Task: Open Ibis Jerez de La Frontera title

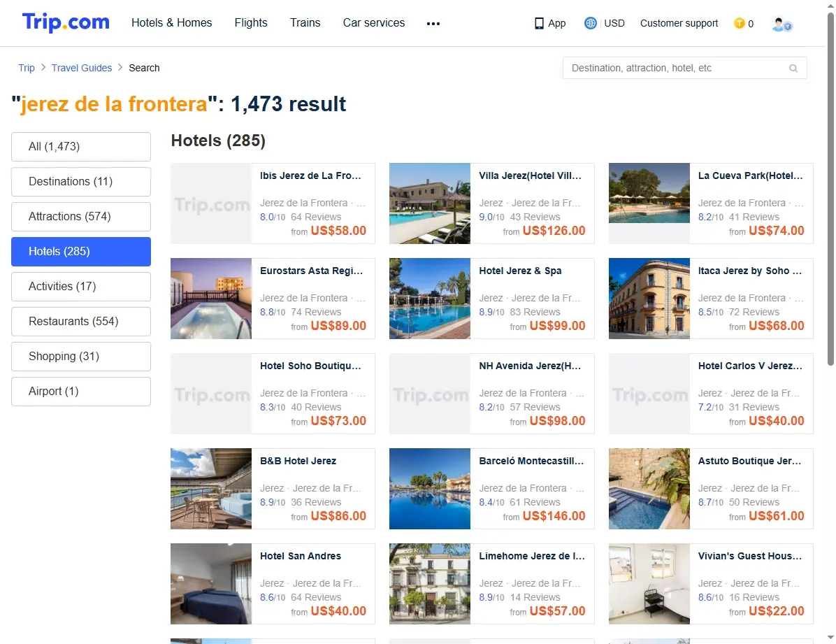Action: coord(310,176)
